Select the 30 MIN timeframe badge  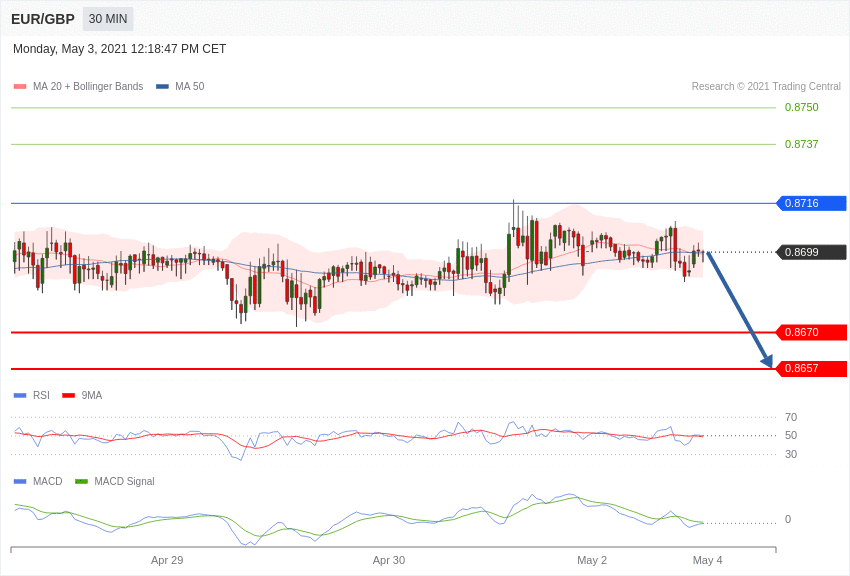pyautogui.click(x=108, y=19)
